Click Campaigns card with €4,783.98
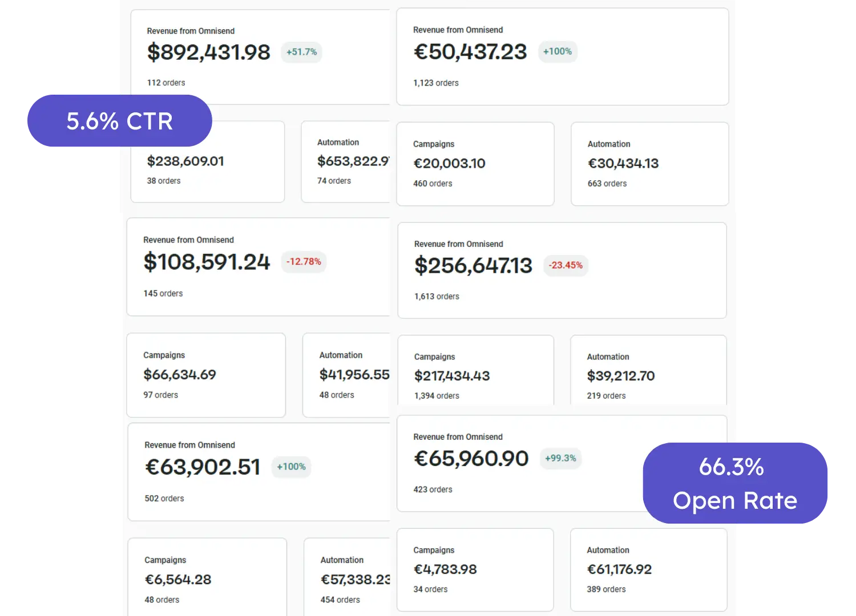 [x=475, y=570]
